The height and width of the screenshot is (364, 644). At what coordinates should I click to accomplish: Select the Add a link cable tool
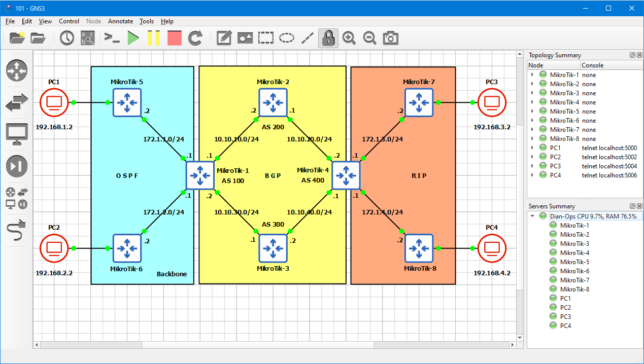(x=17, y=231)
